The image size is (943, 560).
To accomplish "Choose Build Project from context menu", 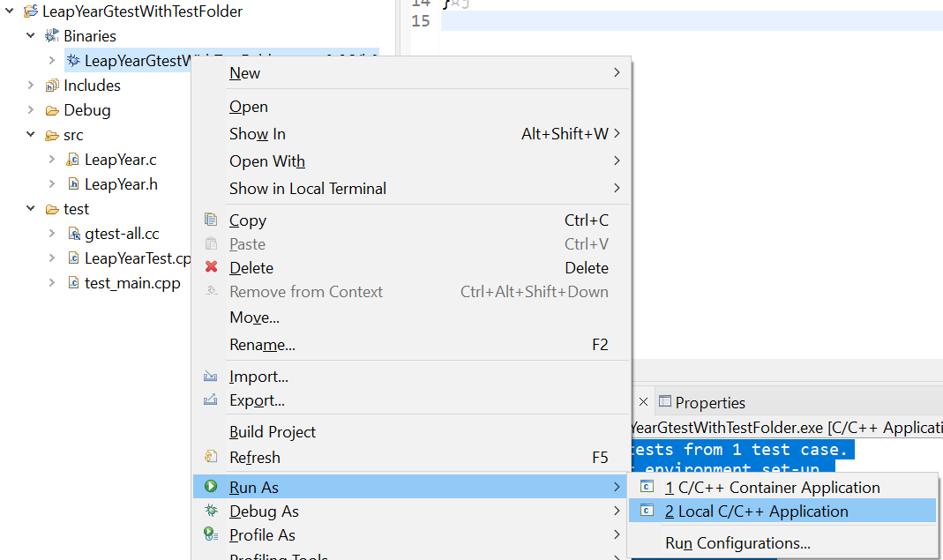I will click(412, 432).
